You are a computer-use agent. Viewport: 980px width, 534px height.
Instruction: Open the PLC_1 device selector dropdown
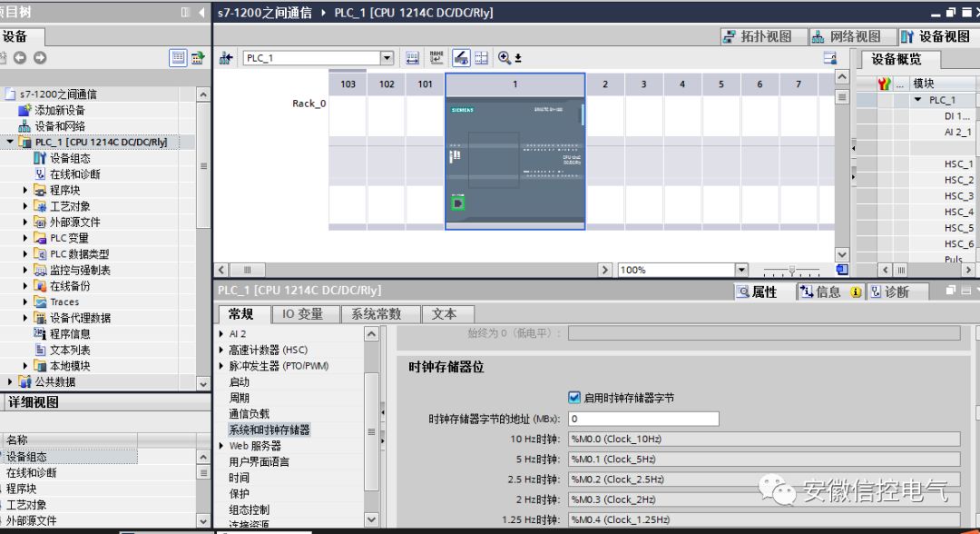coord(387,57)
